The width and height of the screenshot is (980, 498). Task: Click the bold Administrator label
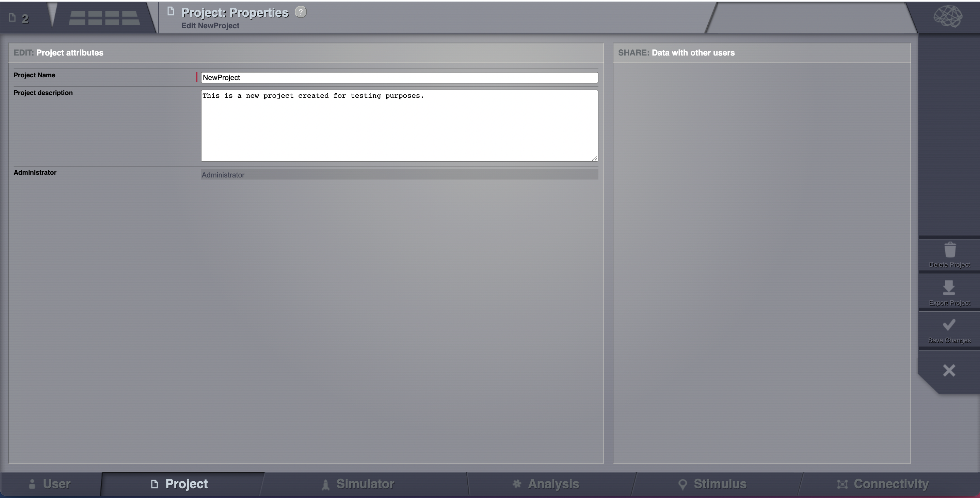tap(35, 172)
